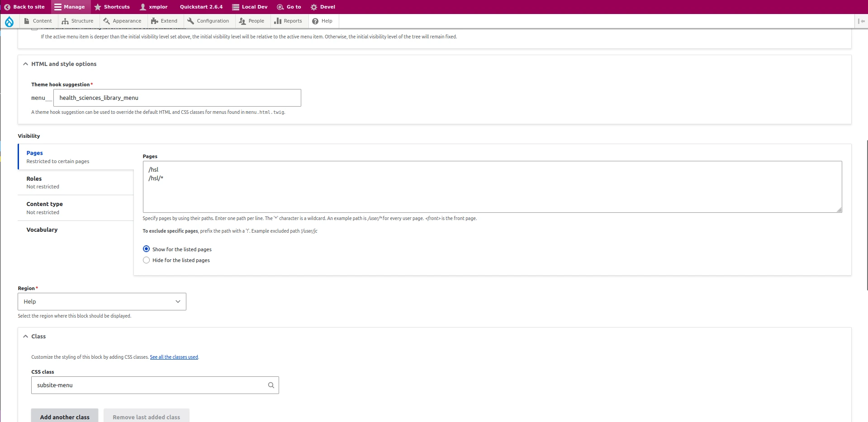The image size is (868, 422).
Task: Click inside the Pages paths textarea
Action: click(492, 187)
